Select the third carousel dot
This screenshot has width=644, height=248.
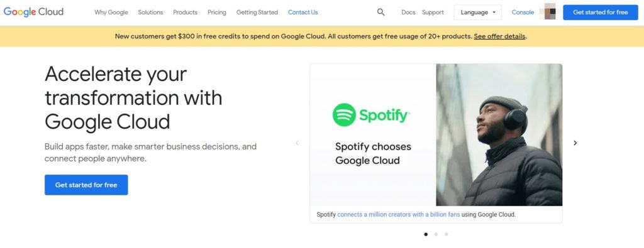(x=446, y=234)
